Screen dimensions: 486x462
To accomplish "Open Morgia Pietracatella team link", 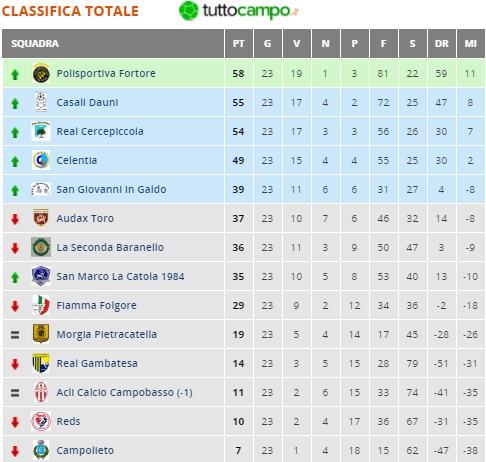I will (x=106, y=334).
